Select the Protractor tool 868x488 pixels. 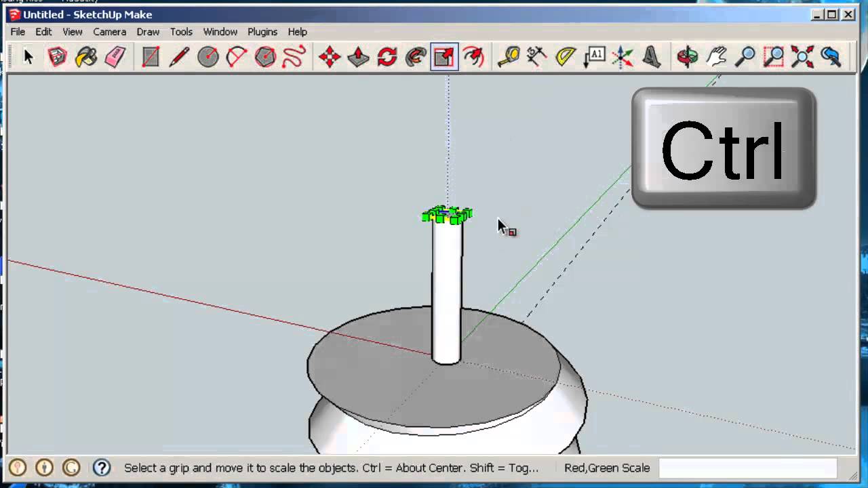[x=566, y=57]
